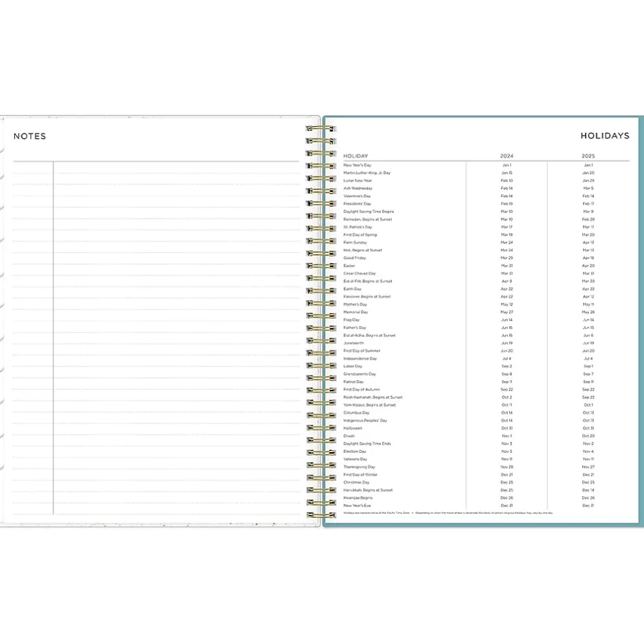Click the St. Patrick's Day entry
The height and width of the screenshot is (644, 644).
tap(358, 227)
